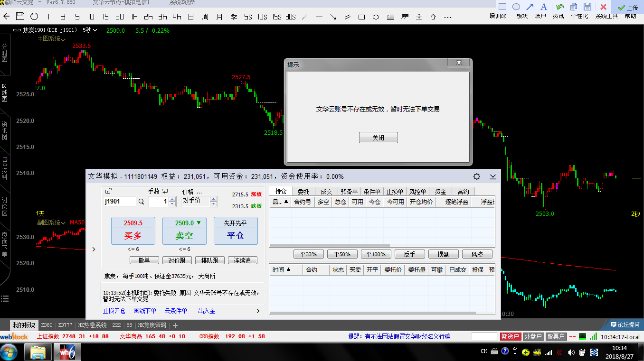
Task: Select the rectangle drawing tool in the chart toolbar
Action: [361, 17]
